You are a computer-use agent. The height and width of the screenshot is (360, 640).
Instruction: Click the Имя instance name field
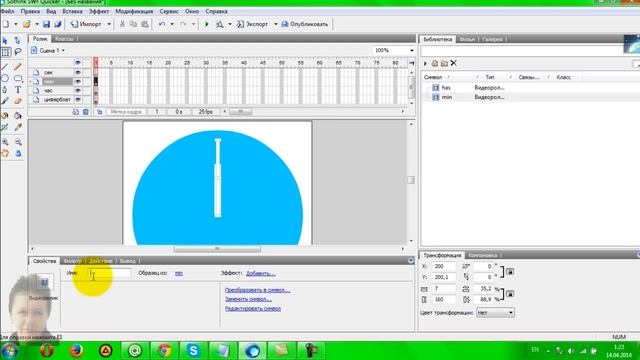(x=109, y=273)
